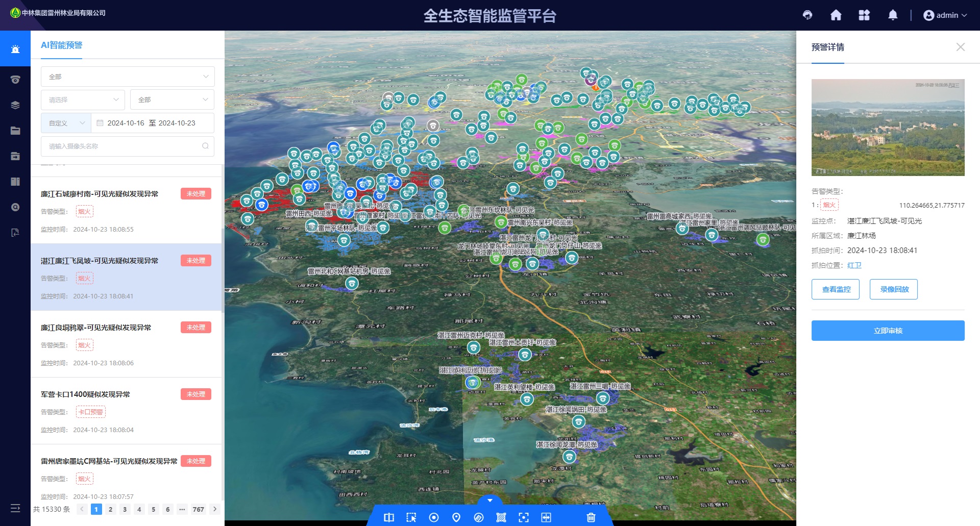The height and width of the screenshot is (526, 980).
Task: Collapse the bottom map toolbar arrow
Action: 490,500
